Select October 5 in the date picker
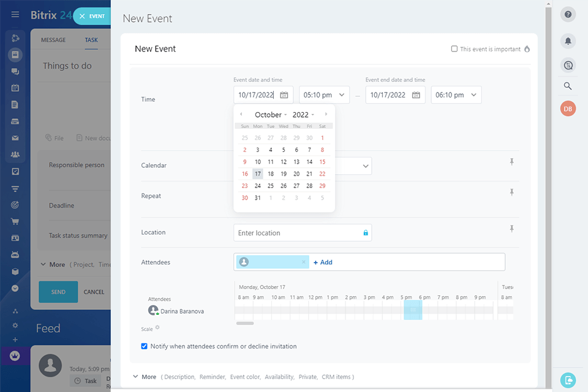This screenshot has height=392, width=588. point(284,149)
